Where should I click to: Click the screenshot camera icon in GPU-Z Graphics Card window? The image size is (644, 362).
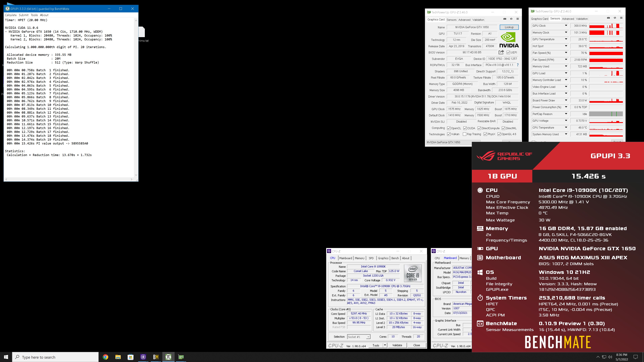505,19
